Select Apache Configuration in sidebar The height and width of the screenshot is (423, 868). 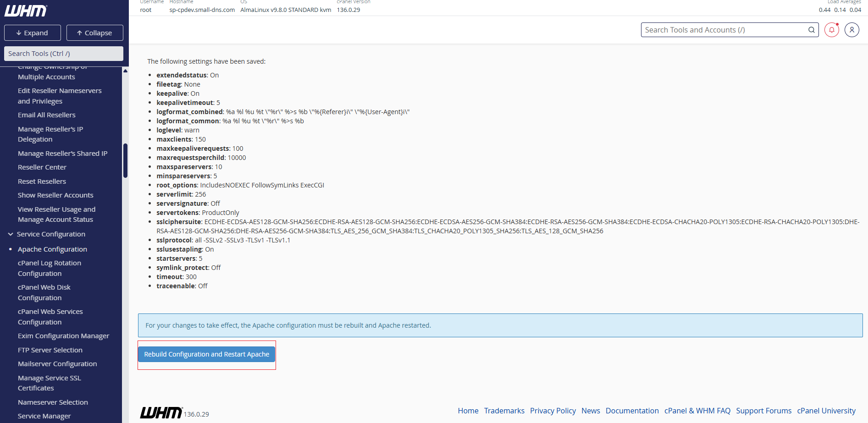click(x=52, y=249)
